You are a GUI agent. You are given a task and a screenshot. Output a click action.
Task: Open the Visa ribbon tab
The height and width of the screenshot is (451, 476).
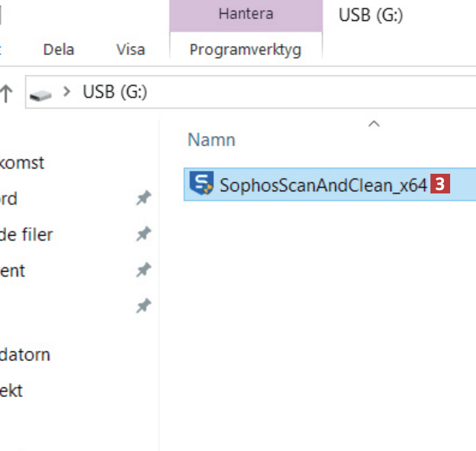click(131, 49)
